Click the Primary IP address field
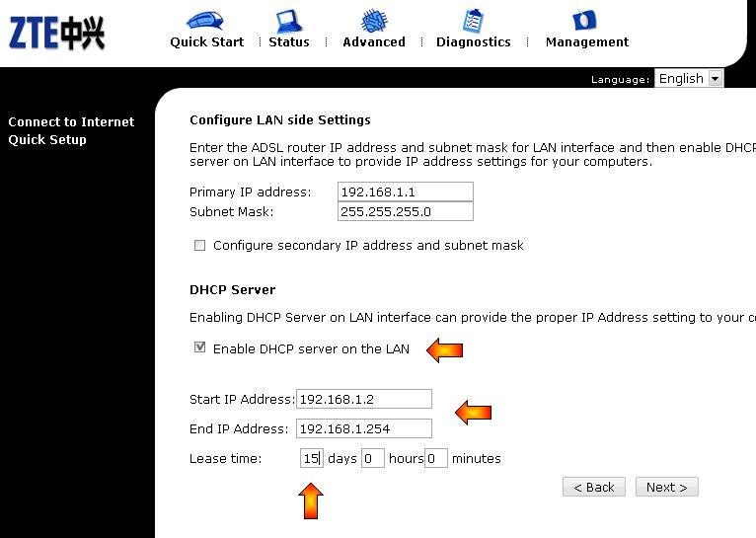Screen dimensions: 756x538 coord(405,192)
